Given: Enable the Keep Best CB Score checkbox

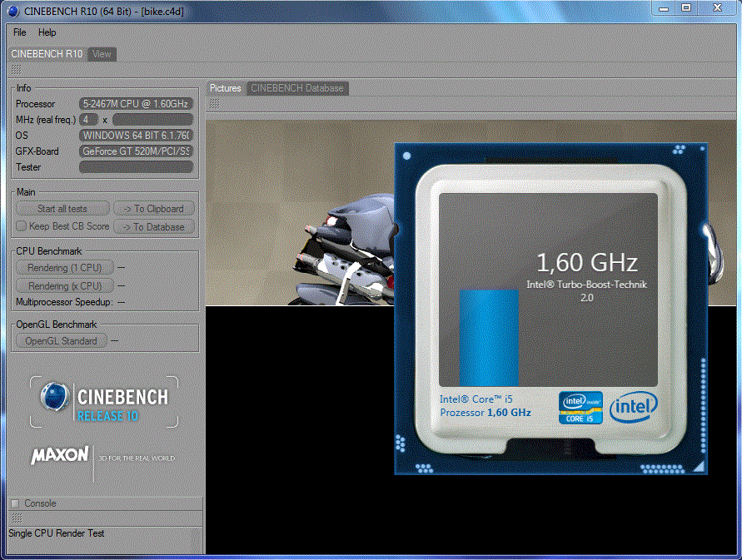Looking at the screenshot, I should [x=22, y=226].
